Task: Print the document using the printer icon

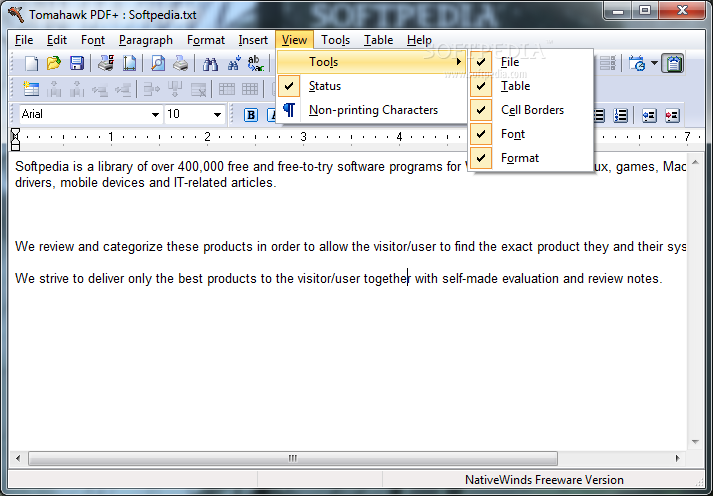Action: (181, 63)
